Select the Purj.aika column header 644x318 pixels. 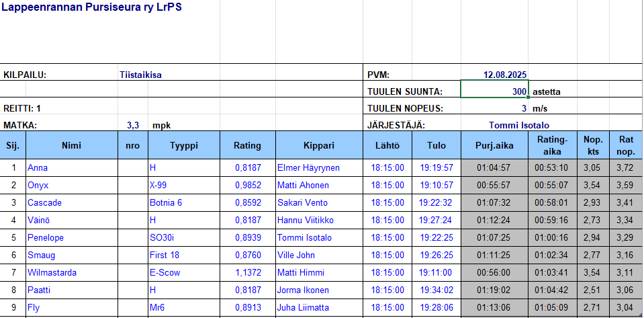[494, 145]
